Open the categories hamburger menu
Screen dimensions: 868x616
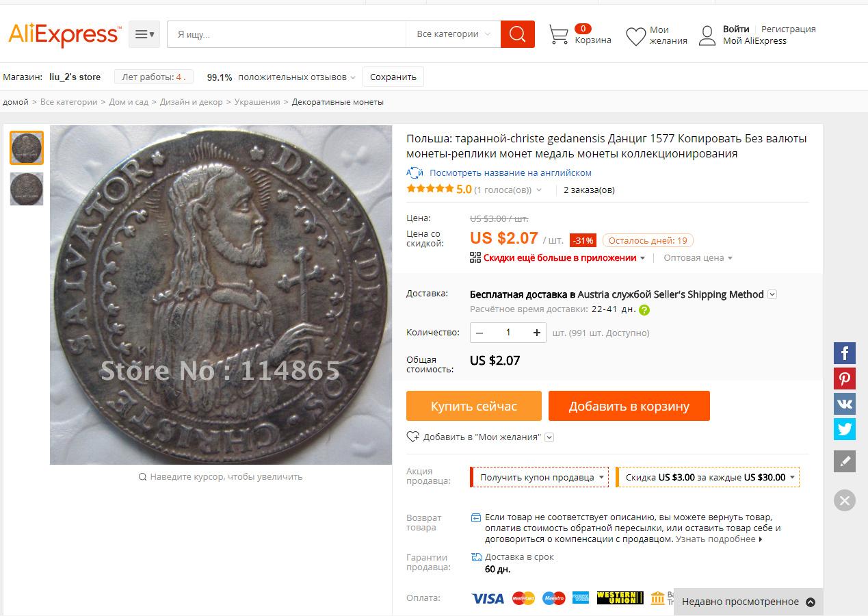pos(144,34)
